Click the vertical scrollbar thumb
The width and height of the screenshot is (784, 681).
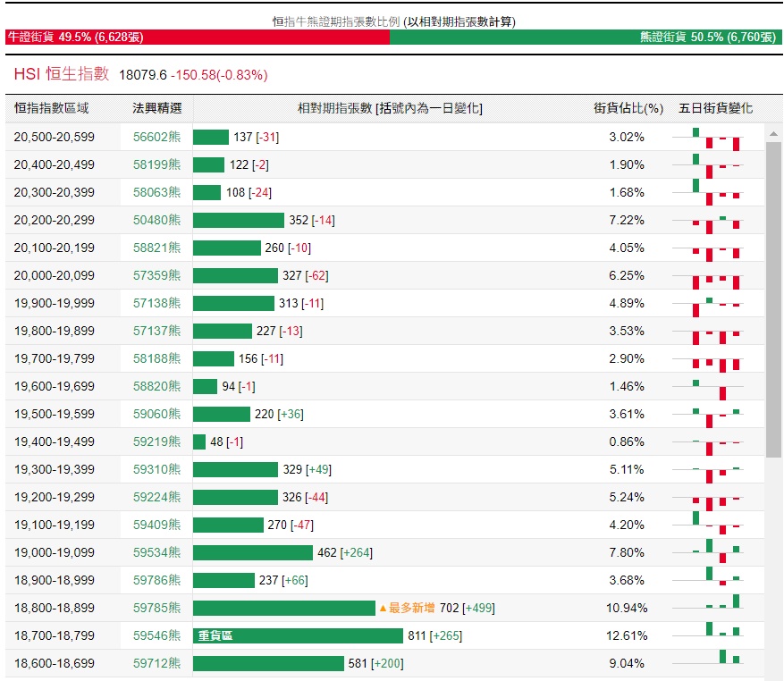(x=773, y=299)
